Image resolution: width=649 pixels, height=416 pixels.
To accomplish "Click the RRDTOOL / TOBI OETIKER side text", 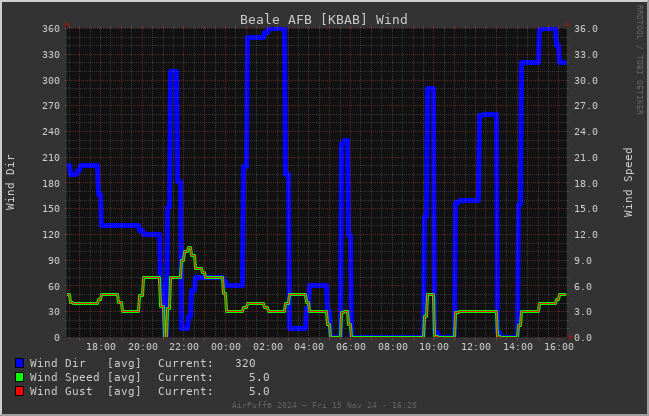I will click(x=639, y=60).
